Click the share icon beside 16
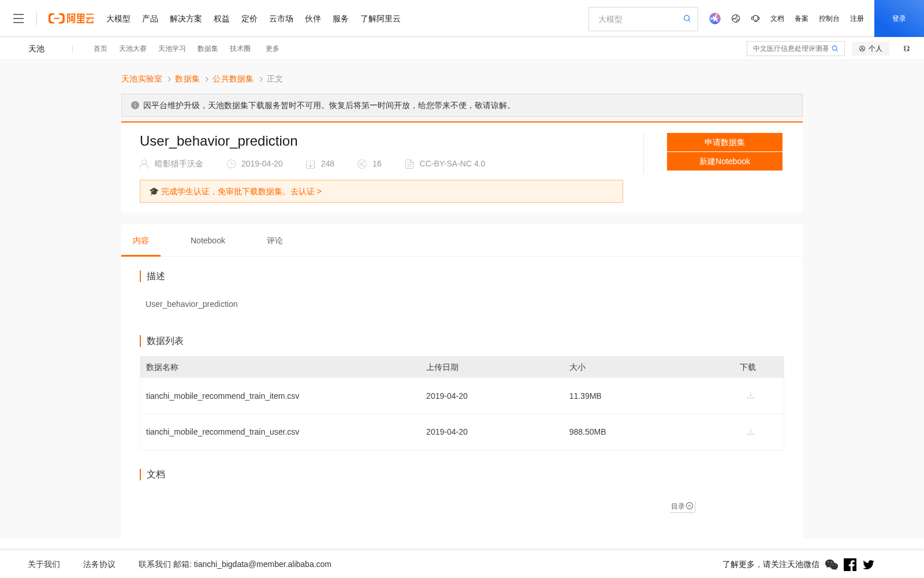The image size is (924, 578). pos(362,164)
